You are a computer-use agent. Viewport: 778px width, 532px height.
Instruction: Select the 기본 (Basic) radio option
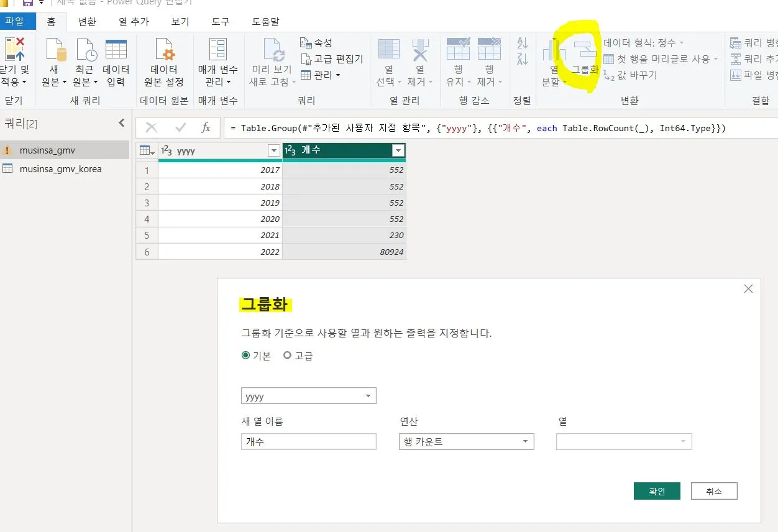(x=245, y=355)
